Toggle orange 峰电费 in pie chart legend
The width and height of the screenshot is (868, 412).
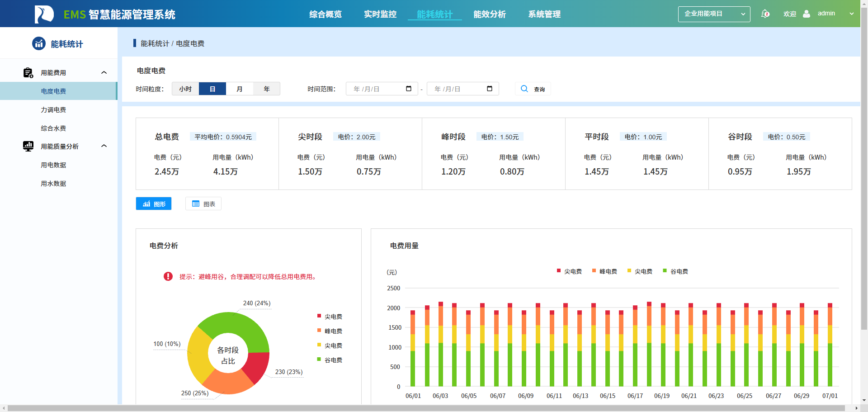[x=330, y=331]
